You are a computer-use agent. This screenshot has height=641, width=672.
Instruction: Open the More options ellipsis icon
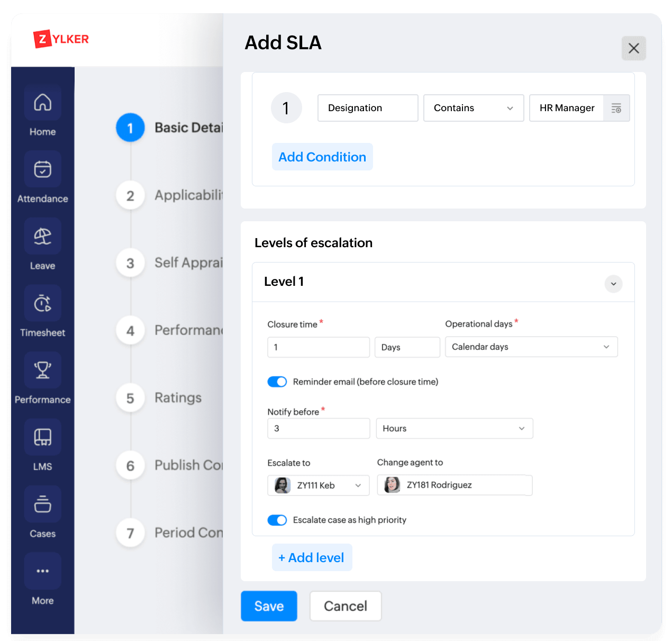[x=42, y=572]
